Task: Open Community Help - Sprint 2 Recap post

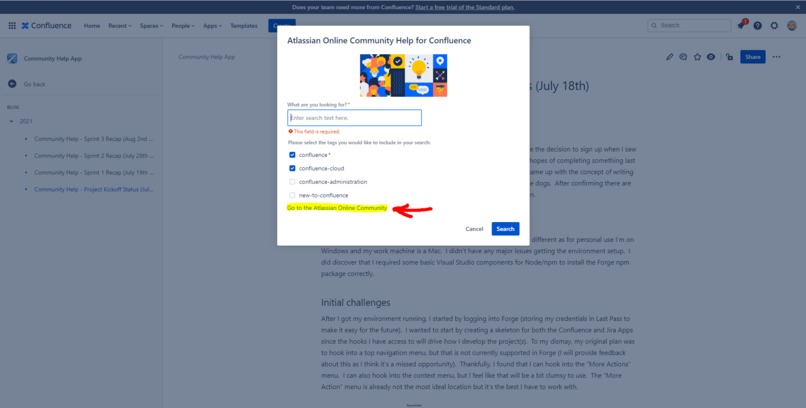Action: pos(94,156)
